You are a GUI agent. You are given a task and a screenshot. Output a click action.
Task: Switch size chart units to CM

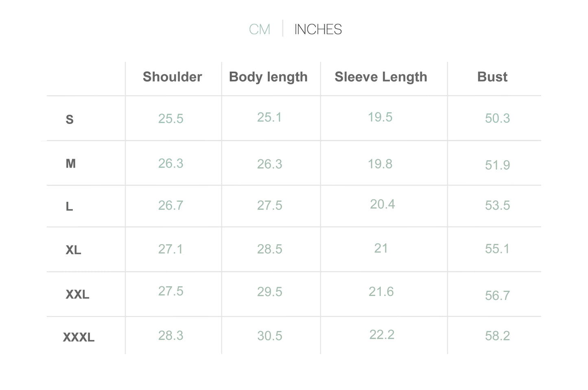click(x=260, y=29)
